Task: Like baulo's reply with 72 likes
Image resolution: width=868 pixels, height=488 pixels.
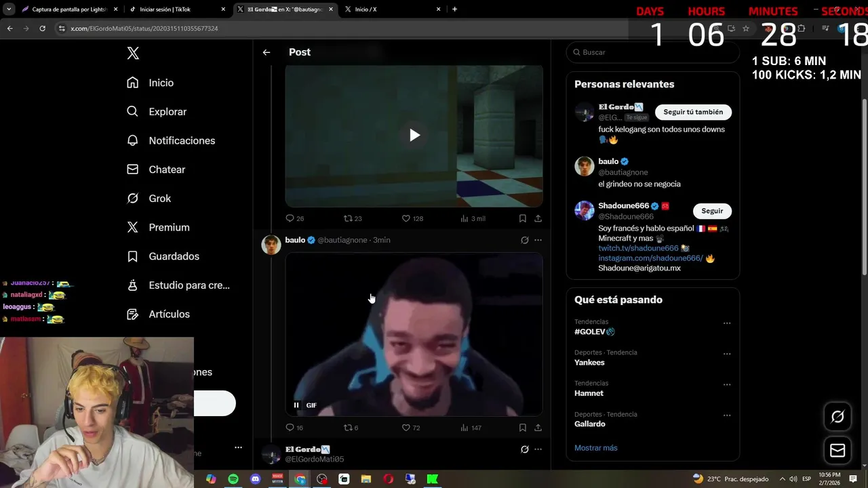Action: (411, 428)
